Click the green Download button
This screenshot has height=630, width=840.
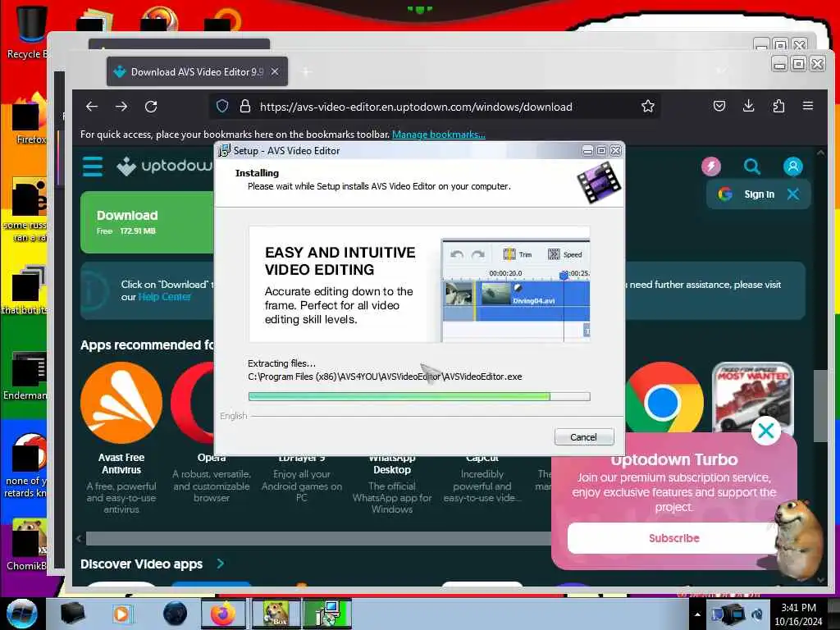click(x=148, y=222)
